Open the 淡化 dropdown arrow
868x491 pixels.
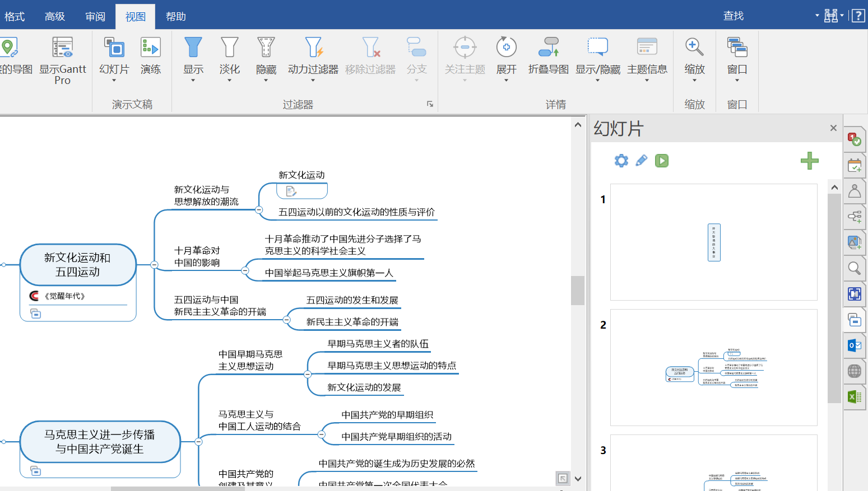point(229,81)
